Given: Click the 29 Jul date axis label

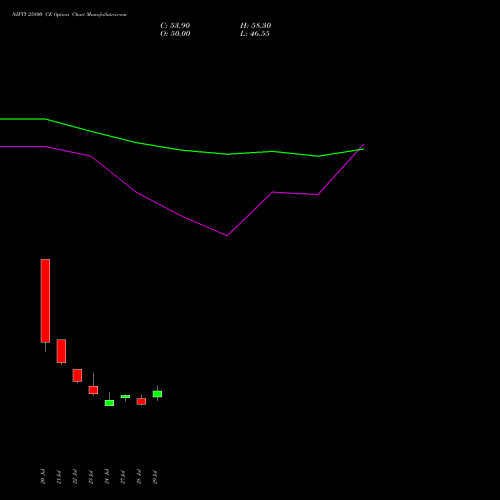Looking at the screenshot, I should click(155, 477).
